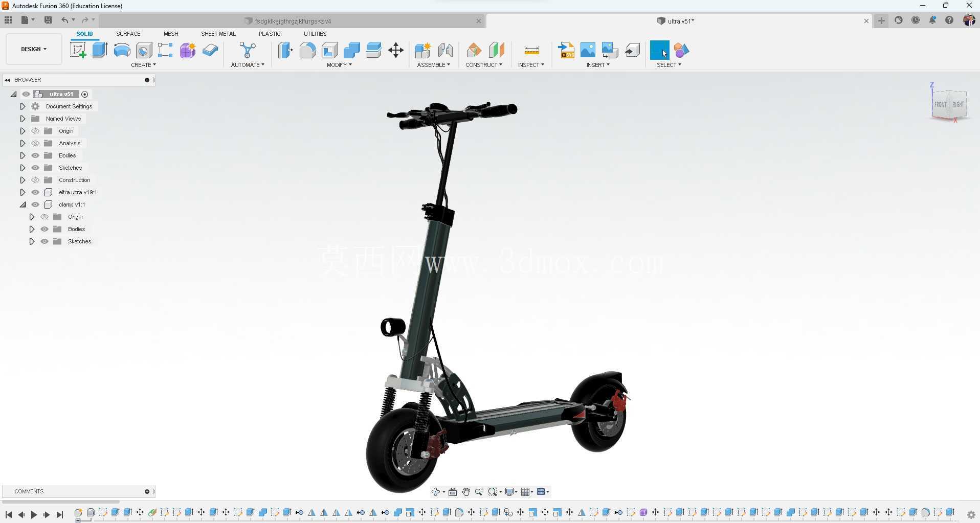Expand Named Views node
This screenshot has width=980, height=523.
(23, 119)
